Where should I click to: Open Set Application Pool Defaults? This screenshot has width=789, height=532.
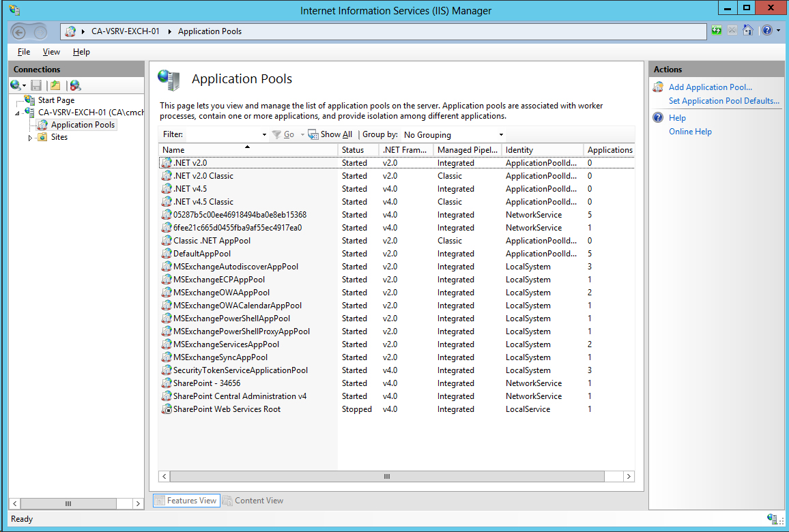(x=724, y=100)
